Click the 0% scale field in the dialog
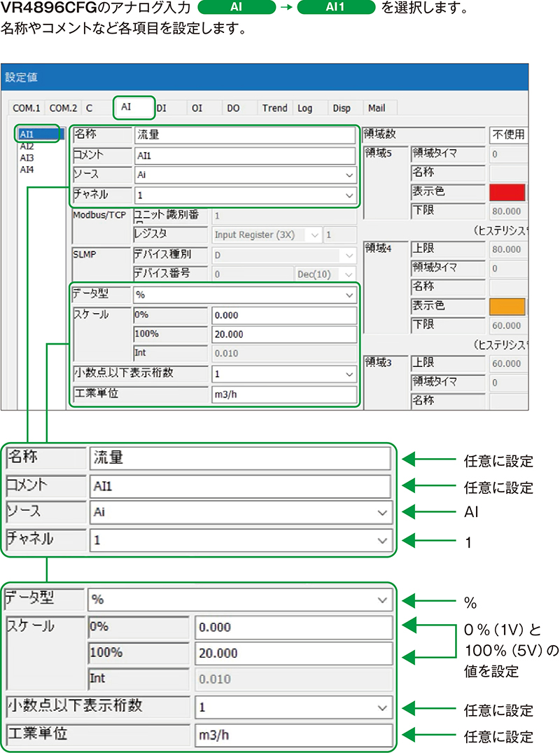The image size is (560, 753). point(284,315)
